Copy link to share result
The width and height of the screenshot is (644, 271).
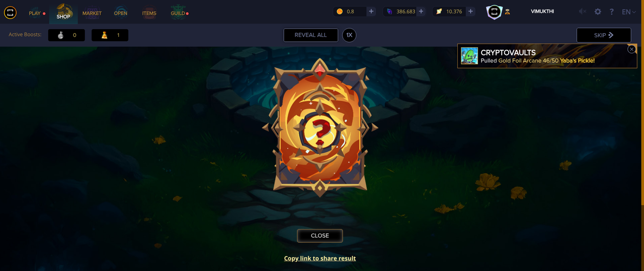[320, 258]
